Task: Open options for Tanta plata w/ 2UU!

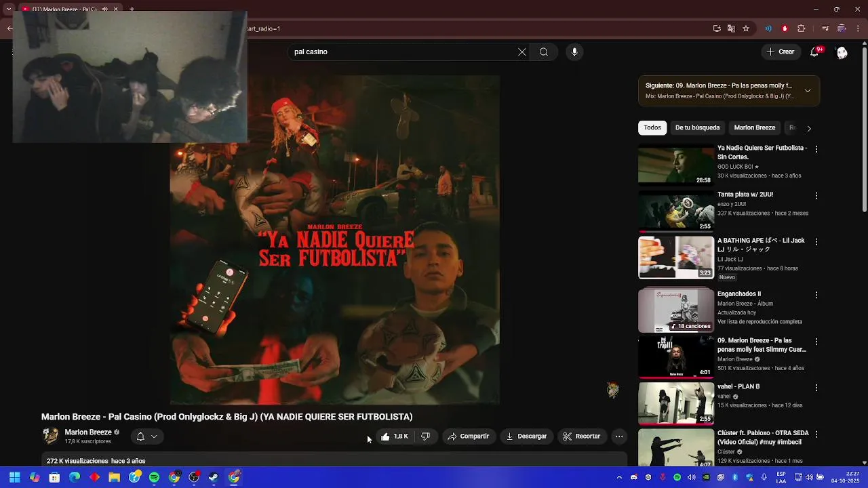Action: (x=816, y=196)
